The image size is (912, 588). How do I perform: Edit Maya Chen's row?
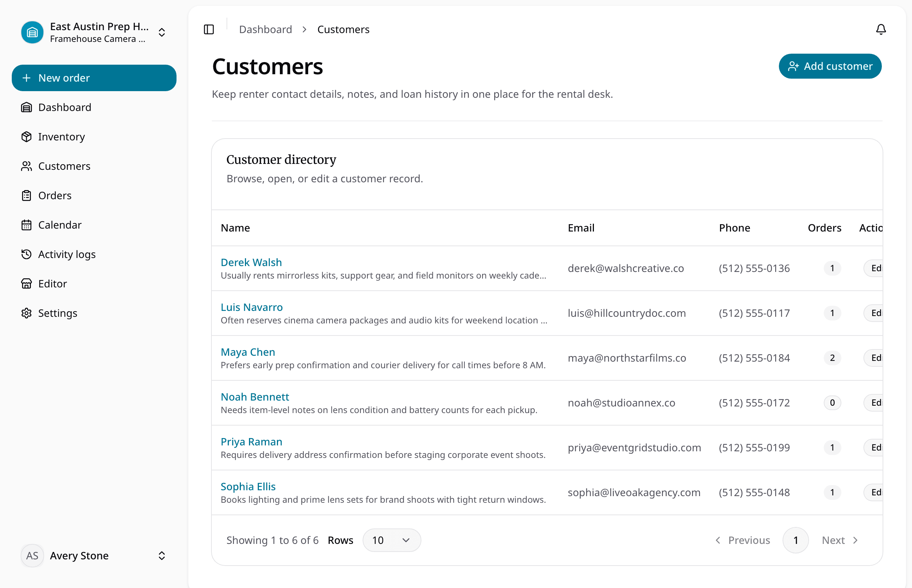pyautogui.click(x=873, y=358)
